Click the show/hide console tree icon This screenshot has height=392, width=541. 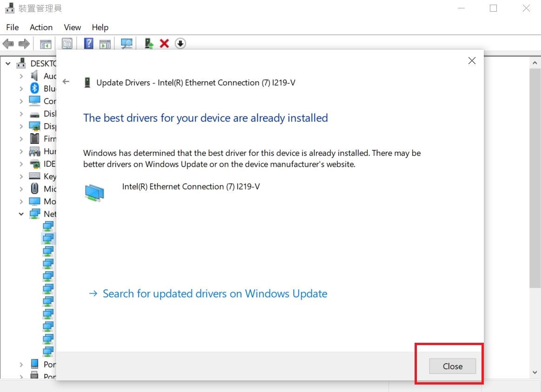click(x=46, y=43)
